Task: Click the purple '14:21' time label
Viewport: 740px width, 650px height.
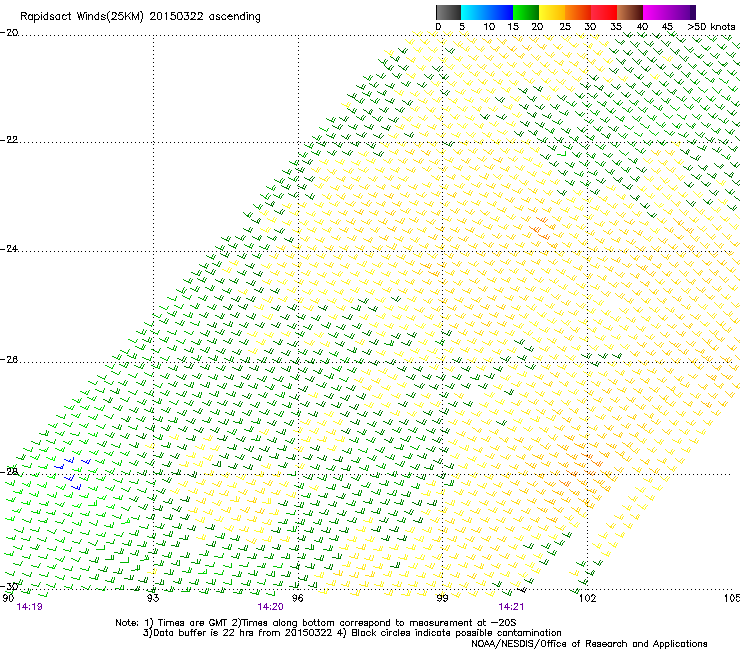Action: 511,607
